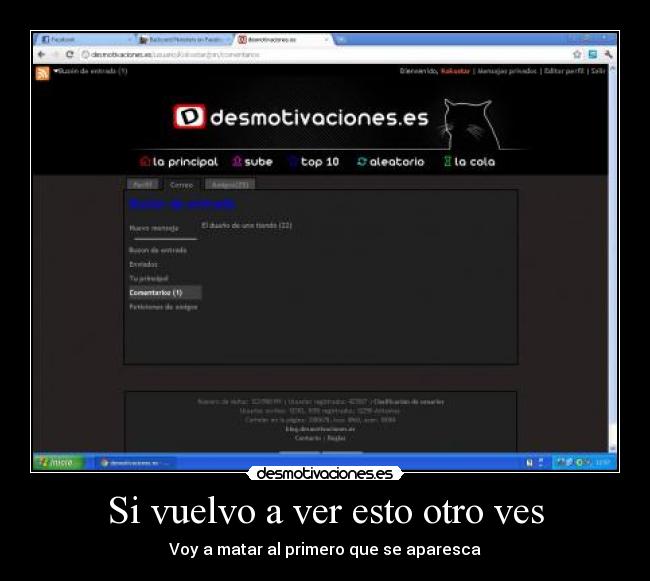
Task: Select Enviados in the sidebar
Action: [143, 264]
